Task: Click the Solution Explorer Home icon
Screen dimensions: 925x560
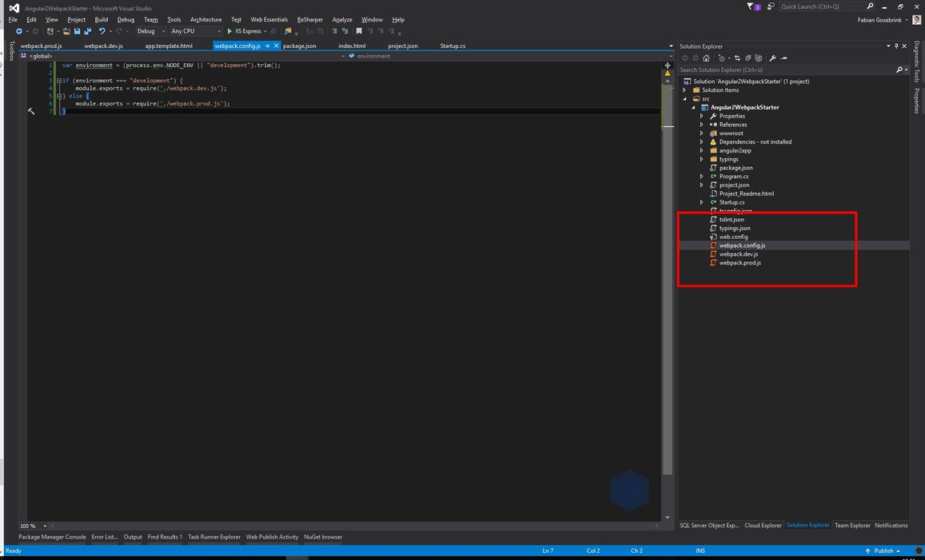Action: tap(706, 58)
